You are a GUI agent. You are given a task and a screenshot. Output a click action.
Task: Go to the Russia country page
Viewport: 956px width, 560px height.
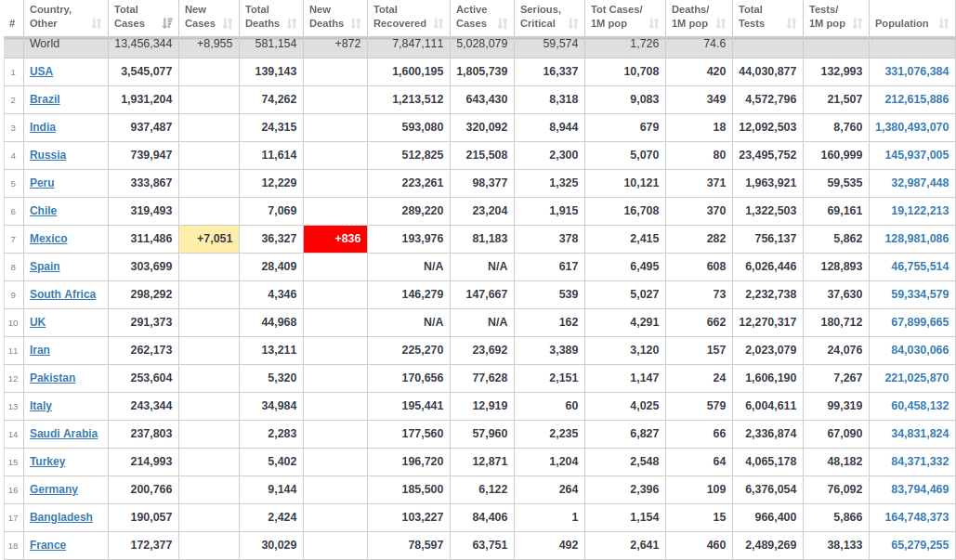point(48,155)
